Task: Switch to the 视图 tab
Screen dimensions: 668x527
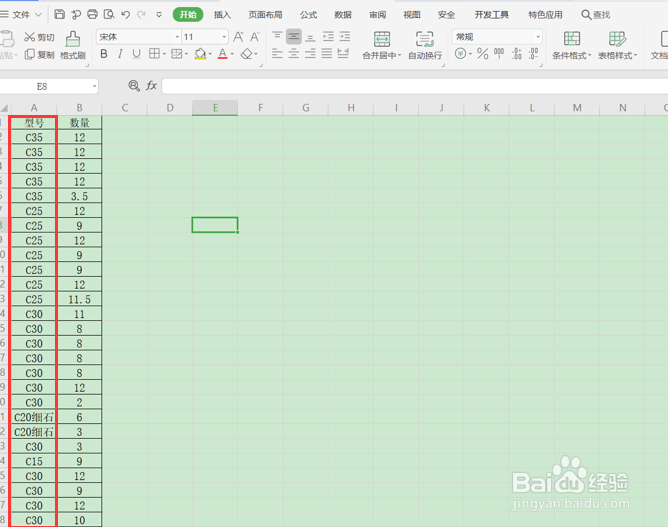Action: point(412,15)
